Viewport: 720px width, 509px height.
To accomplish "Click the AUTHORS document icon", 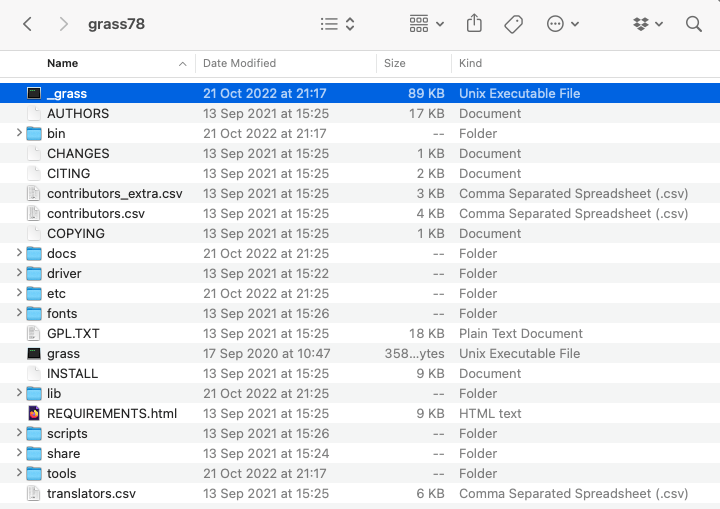I will point(34,113).
